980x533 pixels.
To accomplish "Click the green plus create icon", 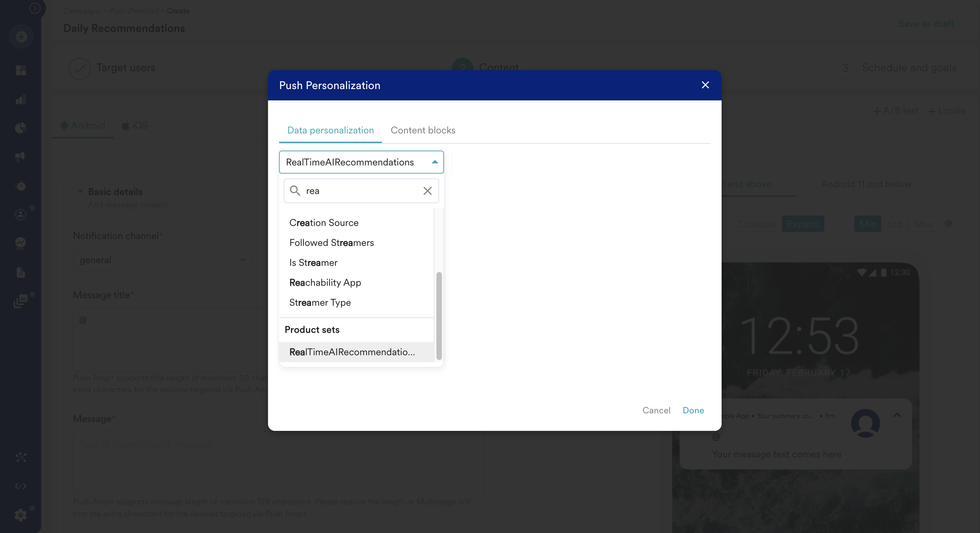I will tap(21, 37).
